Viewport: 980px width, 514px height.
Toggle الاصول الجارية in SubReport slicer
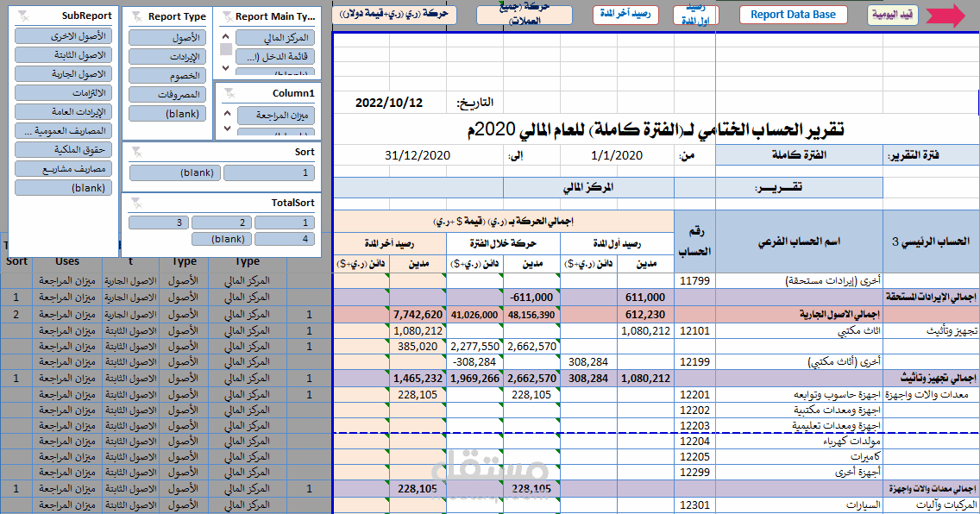point(64,73)
